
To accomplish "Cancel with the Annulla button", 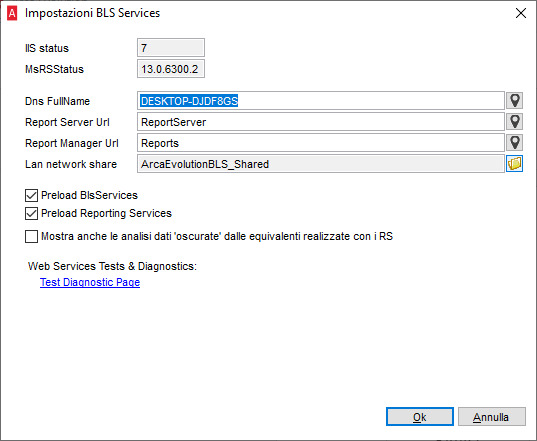I will click(x=491, y=417).
